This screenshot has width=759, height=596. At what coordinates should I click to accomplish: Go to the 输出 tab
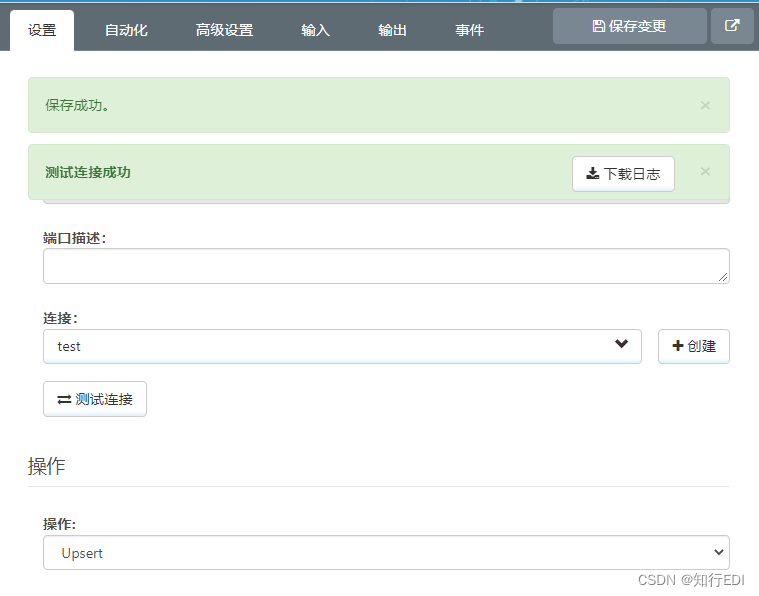point(392,30)
